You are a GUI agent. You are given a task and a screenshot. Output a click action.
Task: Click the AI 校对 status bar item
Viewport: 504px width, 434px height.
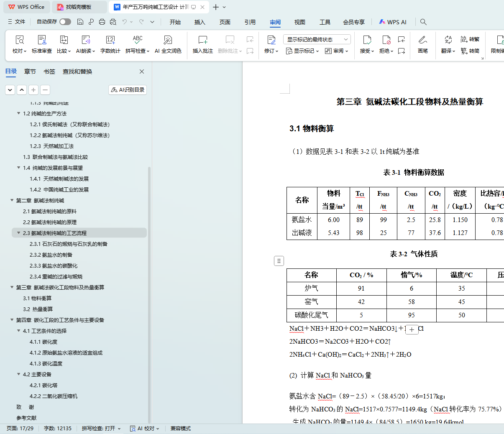[x=145, y=429]
